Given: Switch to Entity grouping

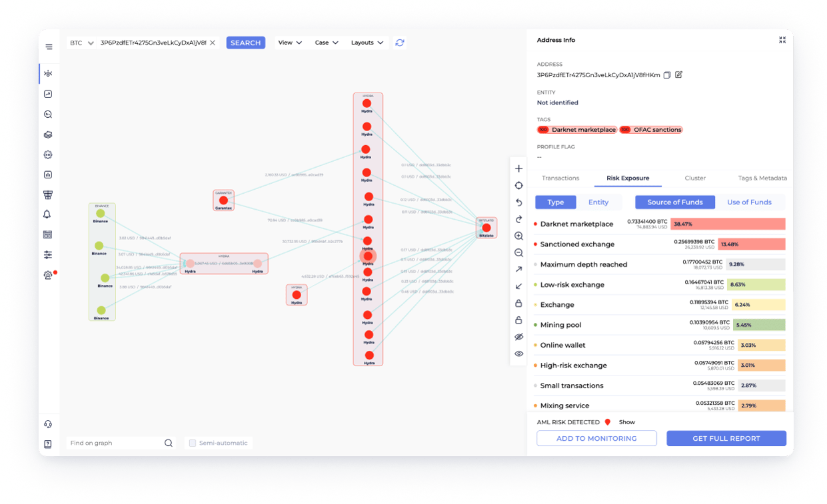Looking at the screenshot, I should tap(598, 202).
